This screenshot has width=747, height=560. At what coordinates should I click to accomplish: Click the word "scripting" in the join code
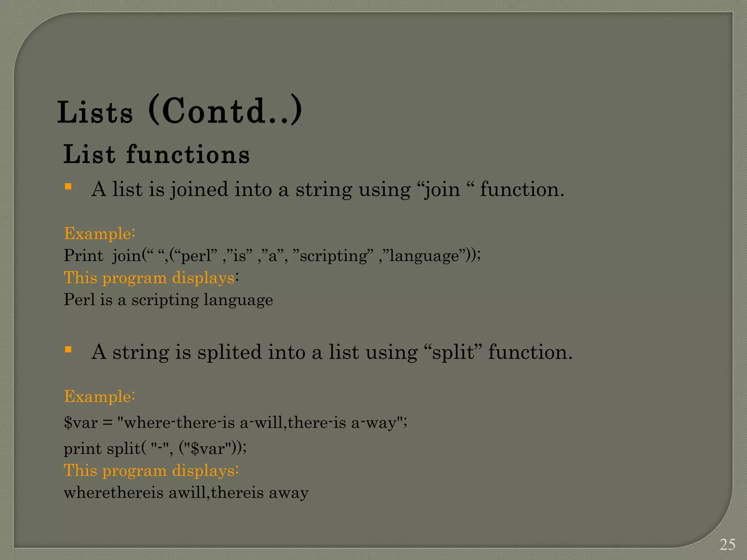click(x=333, y=256)
